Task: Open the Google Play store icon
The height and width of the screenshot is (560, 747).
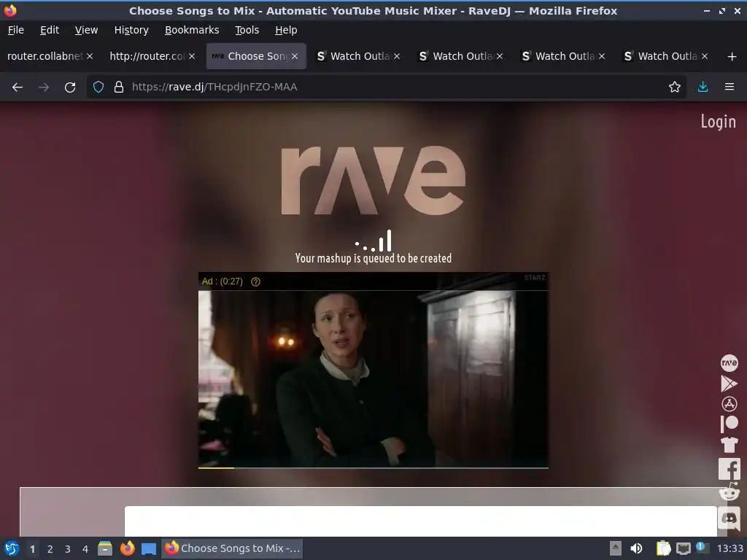Action: pos(729,384)
